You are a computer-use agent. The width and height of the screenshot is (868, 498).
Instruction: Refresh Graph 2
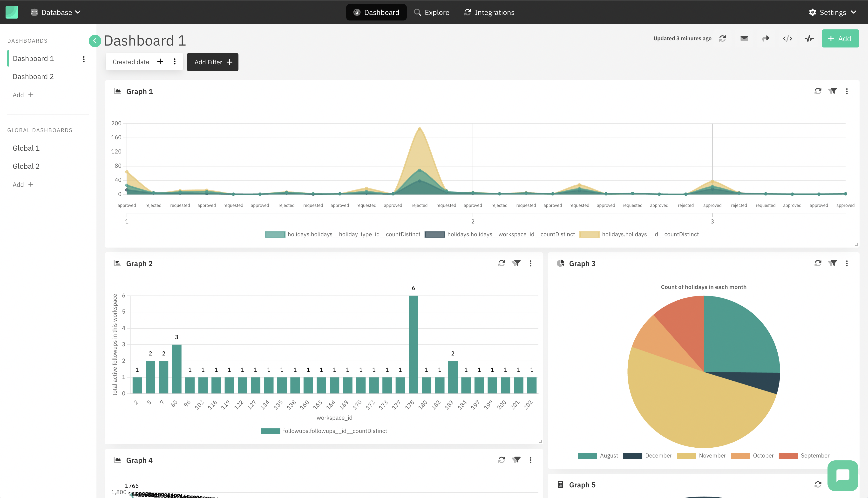point(502,263)
